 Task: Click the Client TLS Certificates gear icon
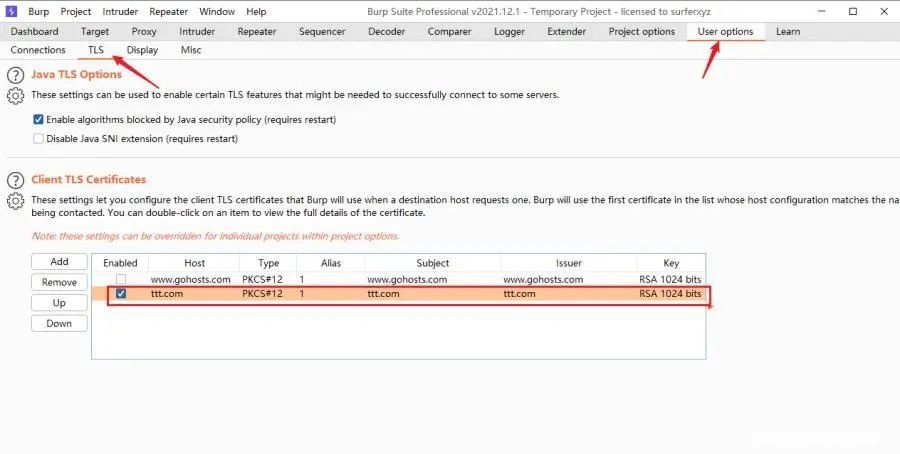pos(15,201)
